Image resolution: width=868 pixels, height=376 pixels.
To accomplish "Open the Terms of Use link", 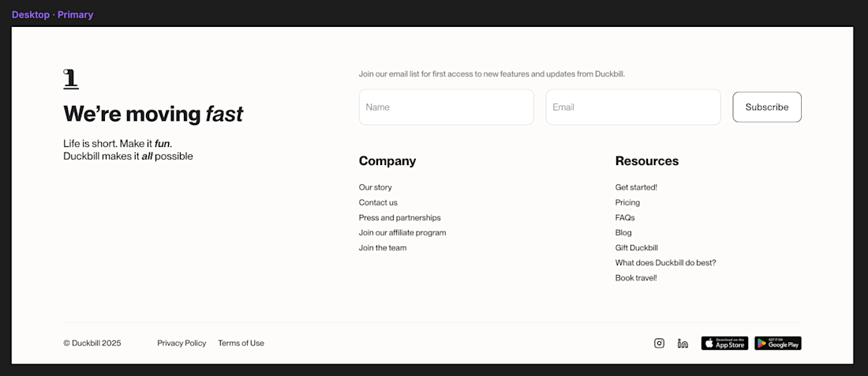I will pyautogui.click(x=241, y=343).
